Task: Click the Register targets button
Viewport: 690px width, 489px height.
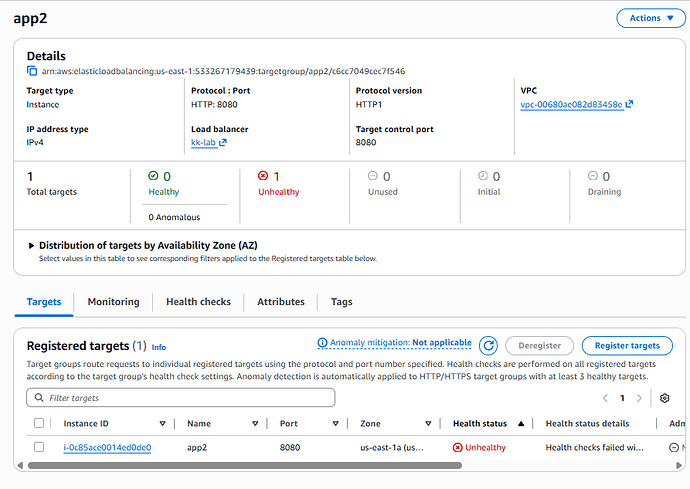Action: [627, 346]
